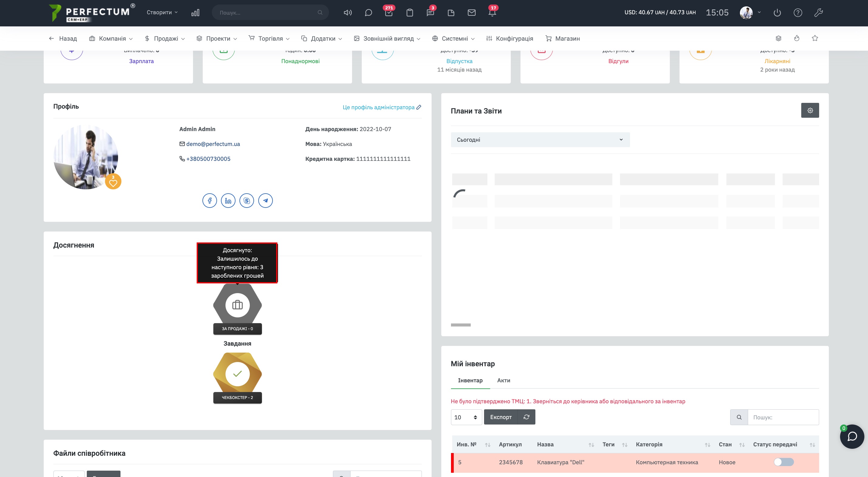The height and width of the screenshot is (477, 868).
Task: Focus the inventory Пошук search field
Action: click(783, 417)
